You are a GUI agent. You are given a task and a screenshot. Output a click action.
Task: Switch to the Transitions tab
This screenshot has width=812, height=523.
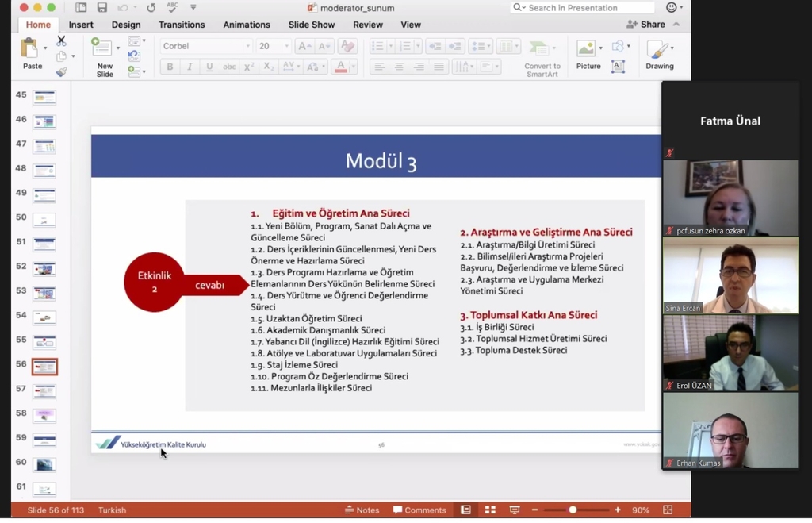[182, 25]
